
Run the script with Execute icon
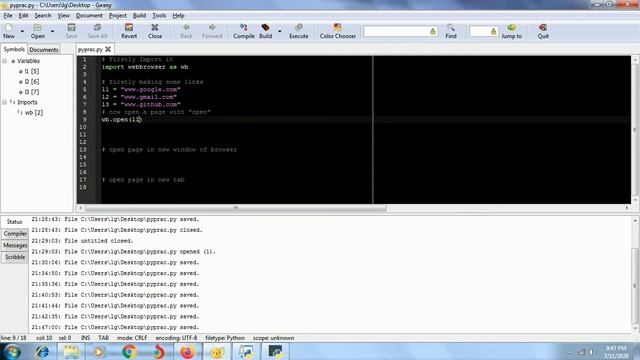pos(299,31)
